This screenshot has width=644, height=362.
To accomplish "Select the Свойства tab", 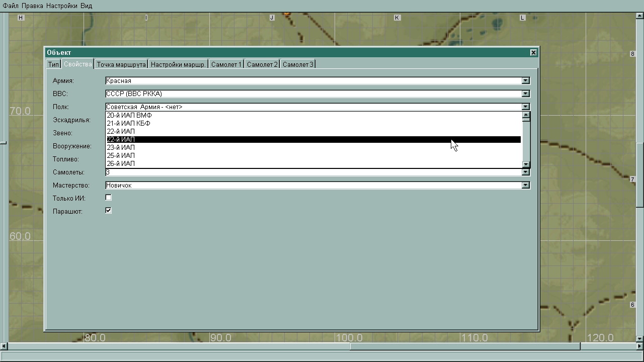I will [x=78, y=64].
